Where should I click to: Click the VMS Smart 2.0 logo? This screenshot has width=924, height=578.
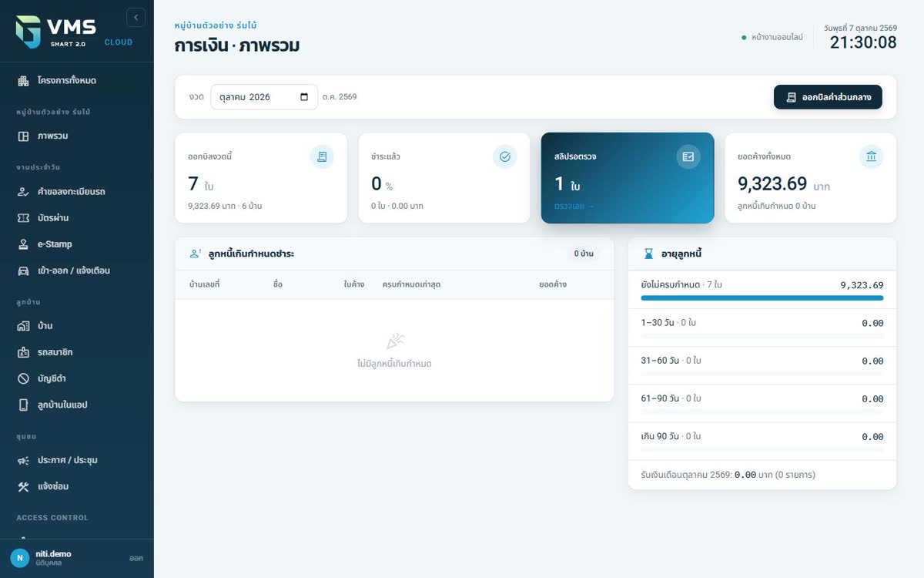coord(74,32)
